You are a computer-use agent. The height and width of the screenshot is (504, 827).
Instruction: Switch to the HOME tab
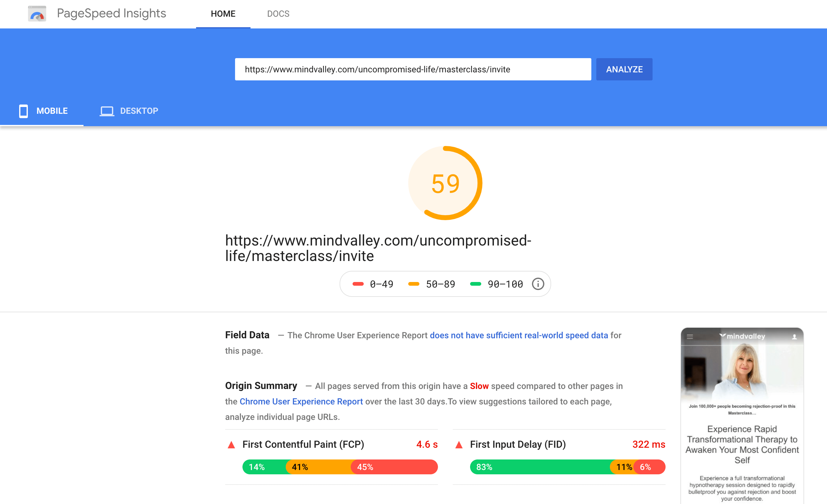pos(223,14)
